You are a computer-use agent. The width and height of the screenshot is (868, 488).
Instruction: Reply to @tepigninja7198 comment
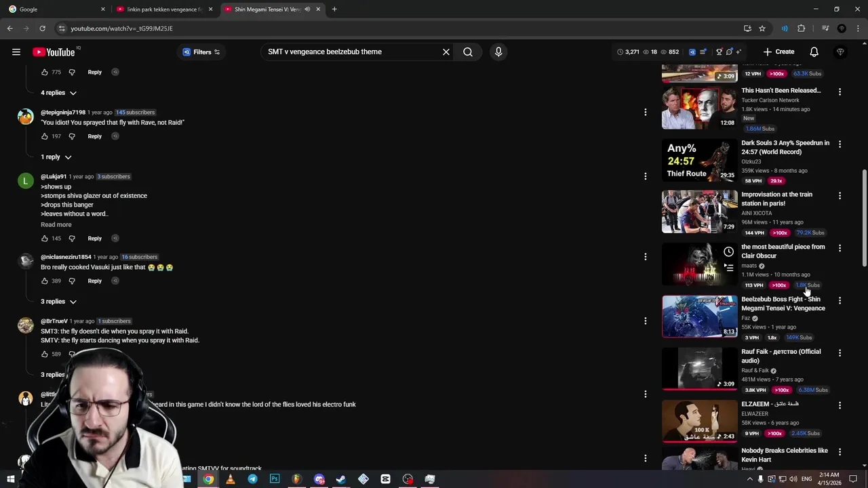tap(94, 136)
